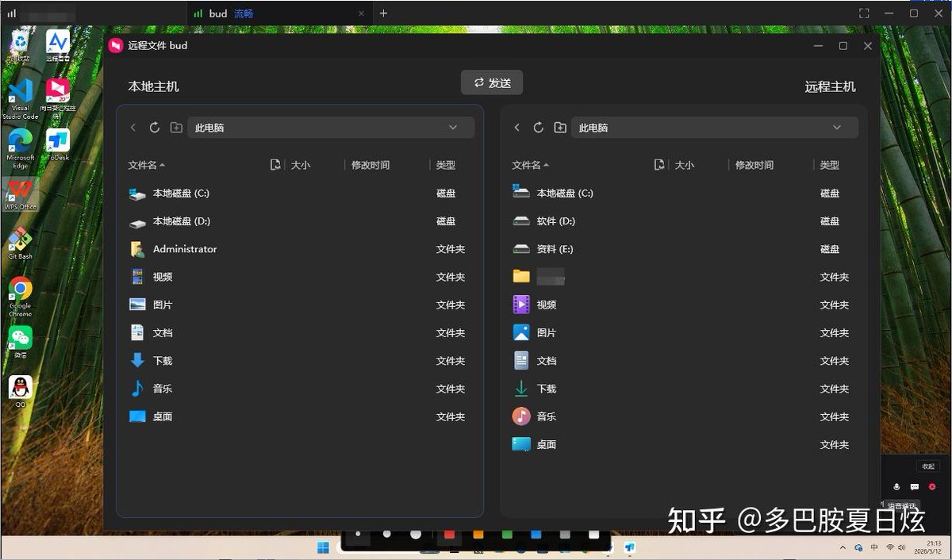Select 图片 folder in local host list
Image resolution: width=952 pixels, height=560 pixels.
coord(300,305)
